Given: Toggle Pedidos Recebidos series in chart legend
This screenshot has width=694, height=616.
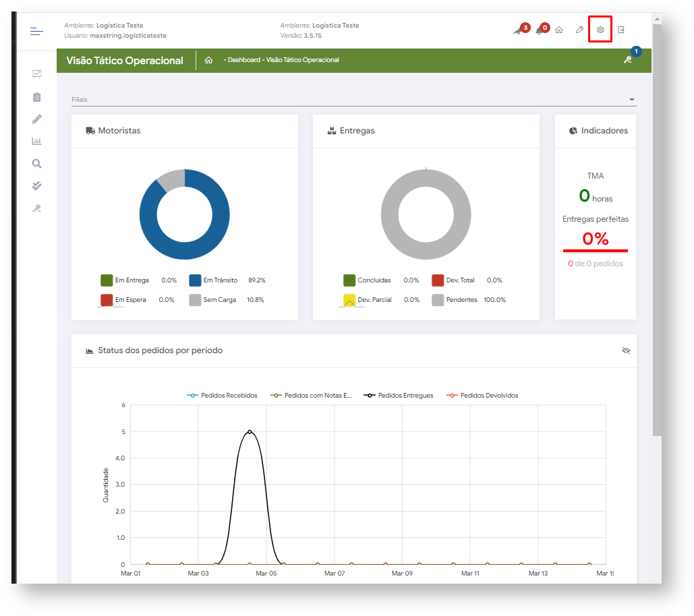Looking at the screenshot, I should coord(223,396).
